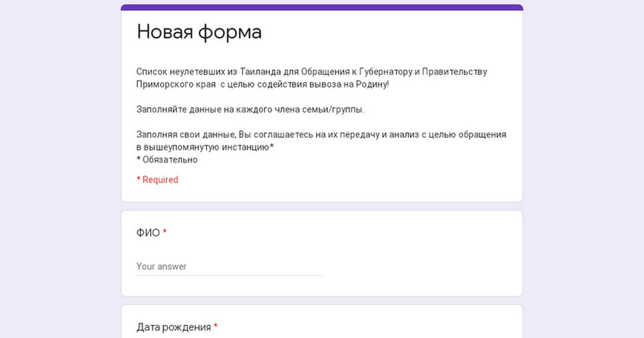Click the 'Заполняйте данные на каждого члена семьи/группы.' line
Viewport: 644px width, 338px height.
coord(251,109)
